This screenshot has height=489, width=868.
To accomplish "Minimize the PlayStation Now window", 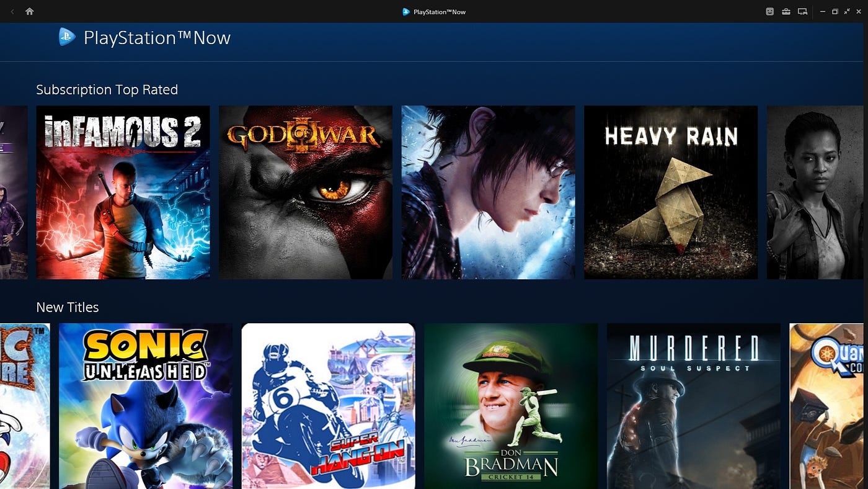I will pos(823,11).
